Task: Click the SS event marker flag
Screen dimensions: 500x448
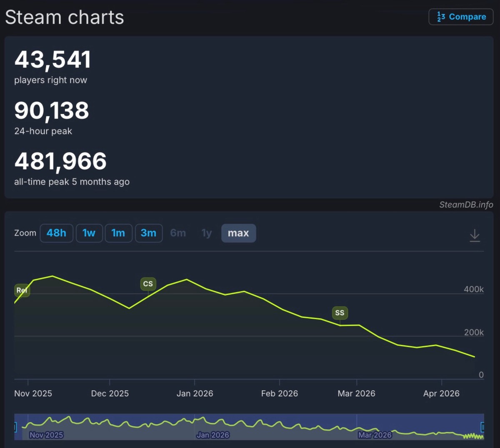Action: click(340, 313)
